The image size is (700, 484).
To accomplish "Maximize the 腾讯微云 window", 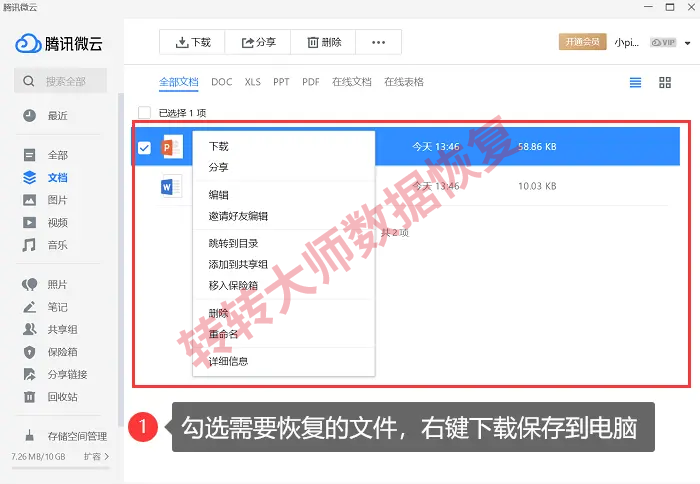I will tap(670, 7).
